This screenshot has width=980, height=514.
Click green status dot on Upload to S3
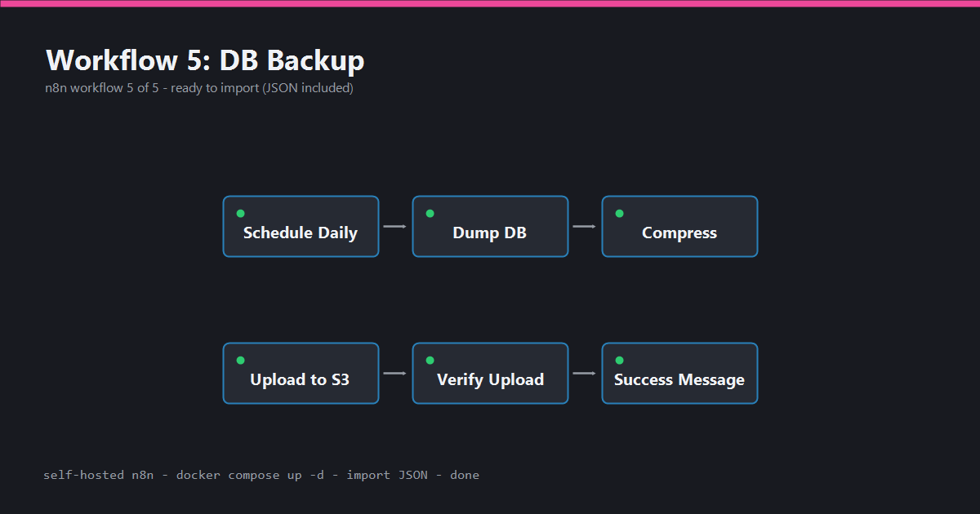click(x=240, y=360)
